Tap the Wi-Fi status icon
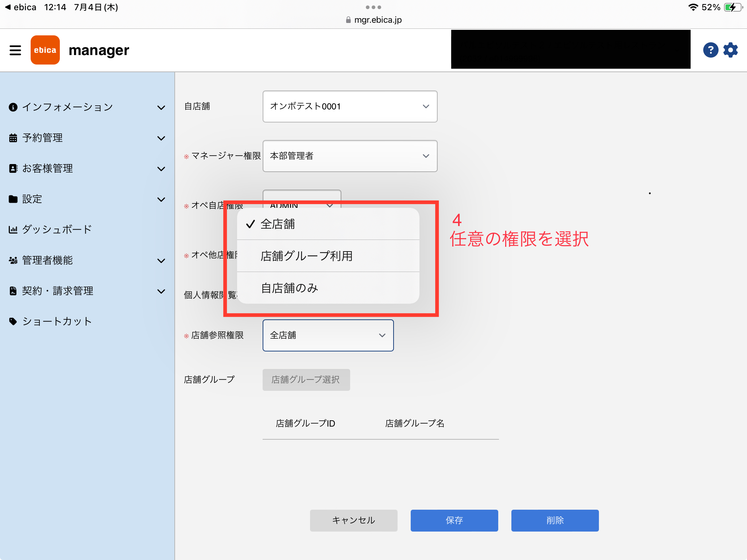Screen dimensions: 747x560 693,7
